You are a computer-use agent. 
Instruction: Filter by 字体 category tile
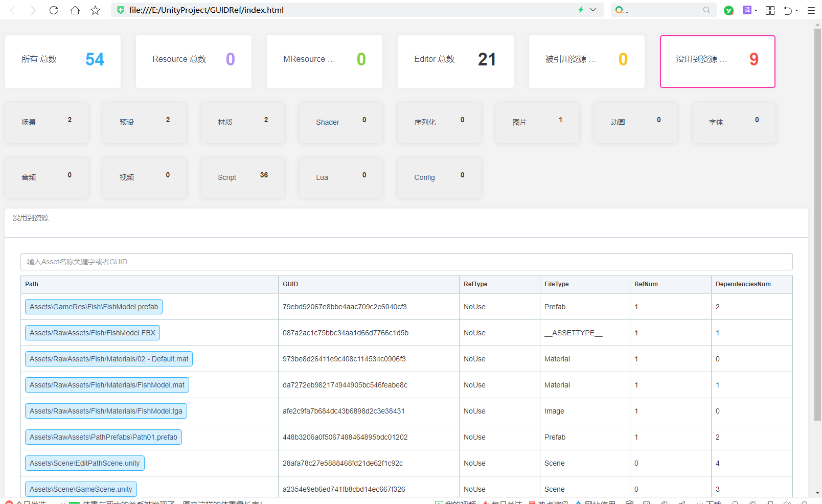734,123
